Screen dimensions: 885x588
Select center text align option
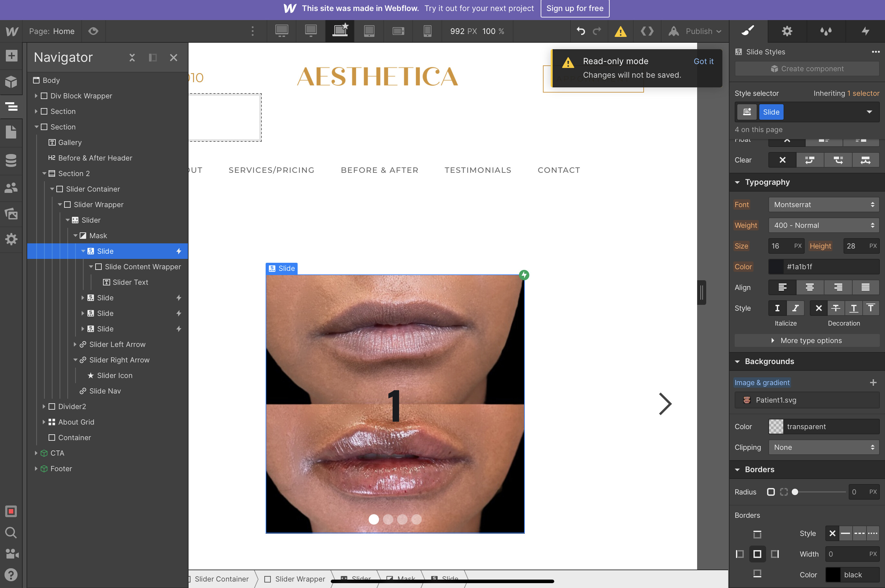pyautogui.click(x=810, y=288)
